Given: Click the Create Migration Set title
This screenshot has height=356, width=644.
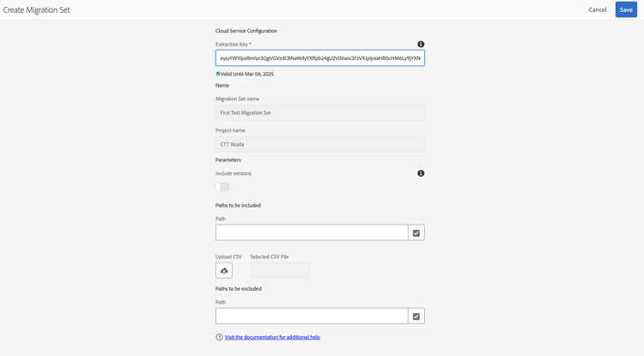Looking at the screenshot, I should pos(37,9).
